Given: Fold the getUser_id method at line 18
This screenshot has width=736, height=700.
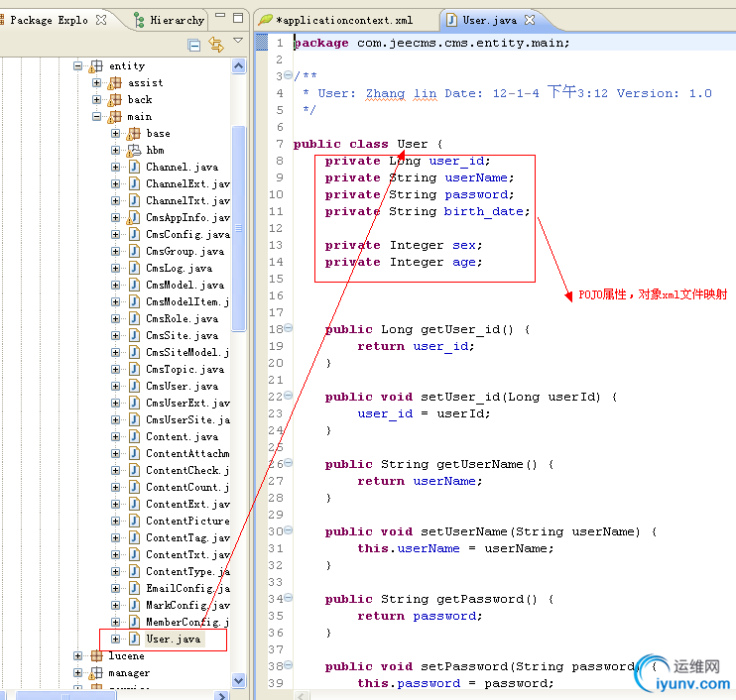Looking at the screenshot, I should tap(289, 328).
